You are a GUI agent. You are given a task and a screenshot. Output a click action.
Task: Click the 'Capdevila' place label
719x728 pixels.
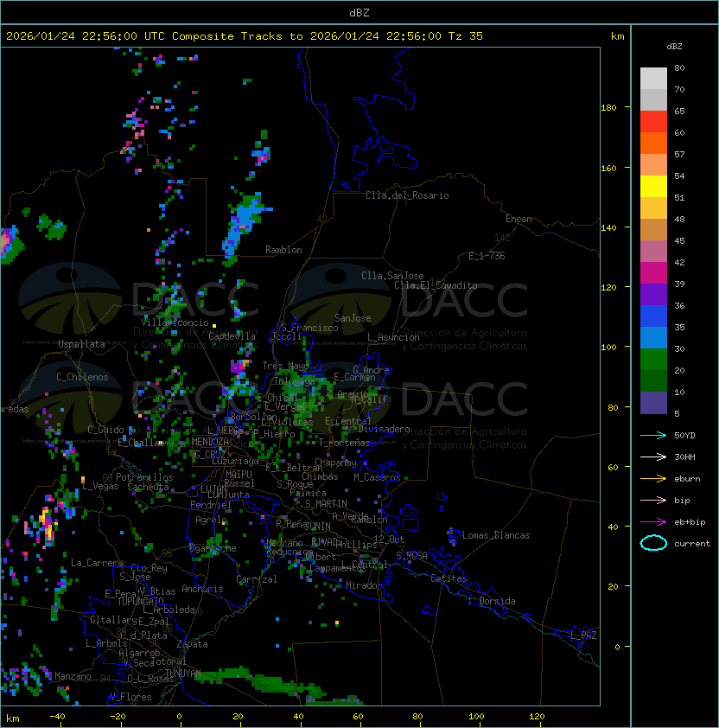point(232,336)
